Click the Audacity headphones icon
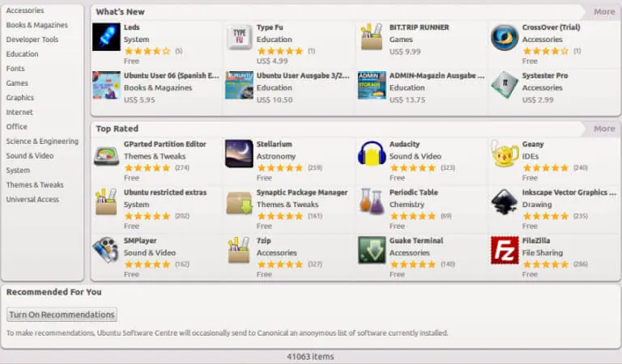 click(372, 153)
